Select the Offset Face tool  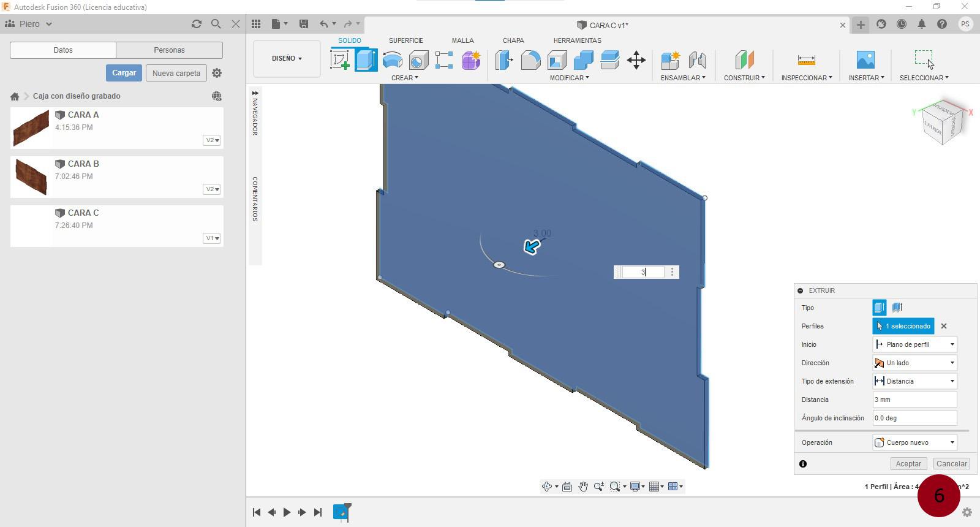pyautogui.click(x=610, y=60)
